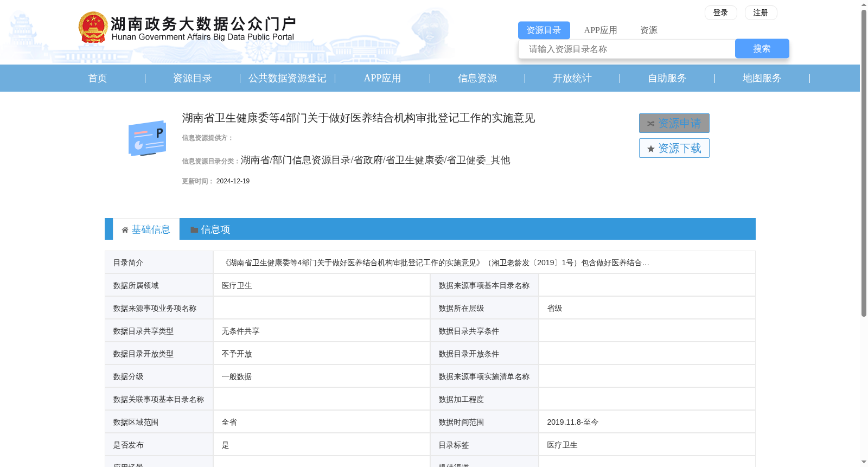Click the catalog path 湖南省/部门信息资源目录 text

coord(375,160)
